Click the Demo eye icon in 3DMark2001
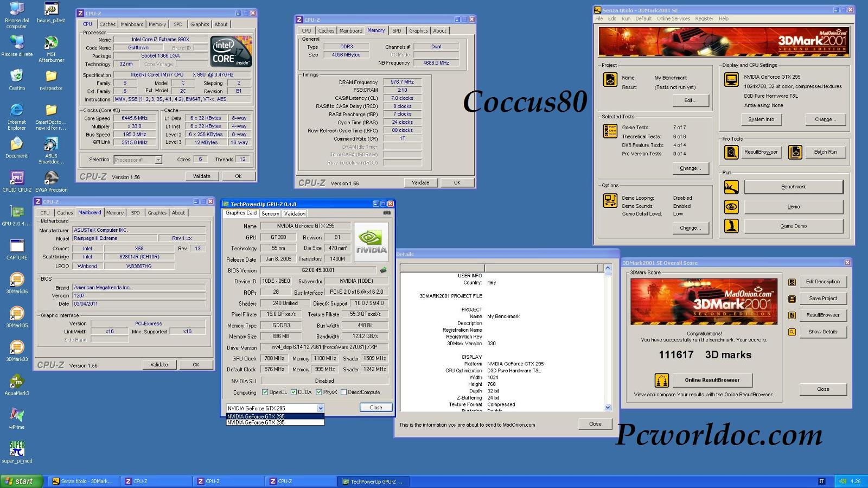Image resolution: width=868 pixels, height=488 pixels. [x=731, y=206]
